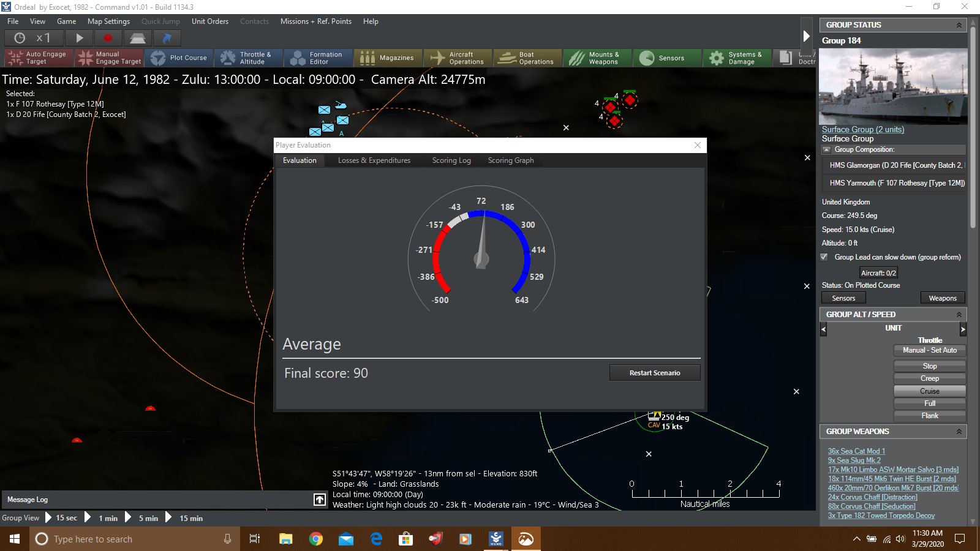The image size is (980, 551).
Task: Set throttle to Full
Action: [x=929, y=403]
